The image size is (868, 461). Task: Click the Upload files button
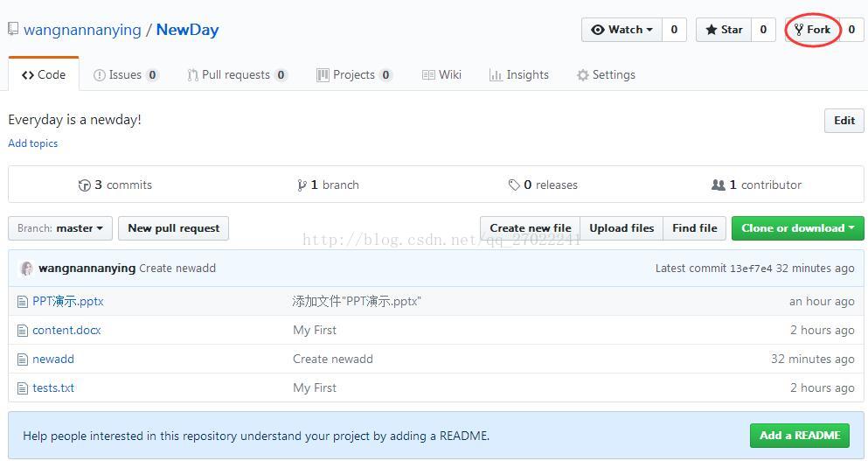coord(621,228)
